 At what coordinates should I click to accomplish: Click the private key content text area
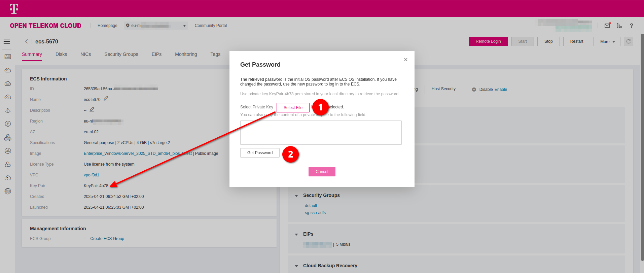[x=321, y=133]
